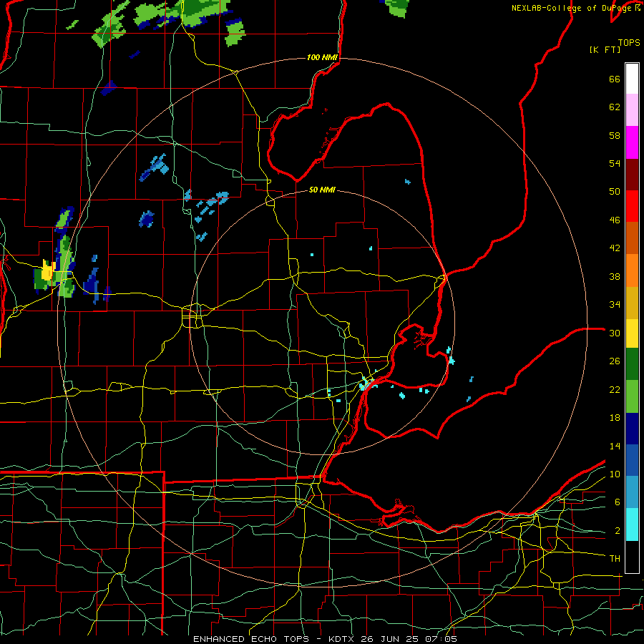
Task: Select the white swatch in the legend
Action: click(x=632, y=79)
